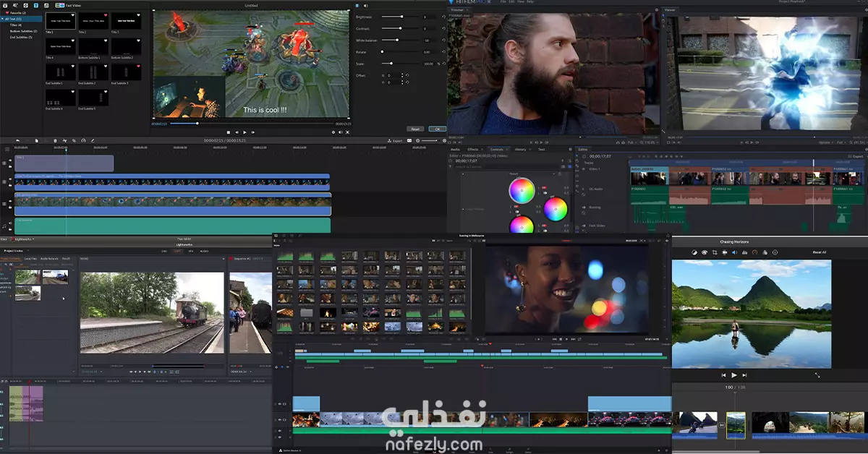Toggle fullscreen icon under Untitled preview
Image resolution: width=868 pixels, height=454 pixels.
pos(347,132)
